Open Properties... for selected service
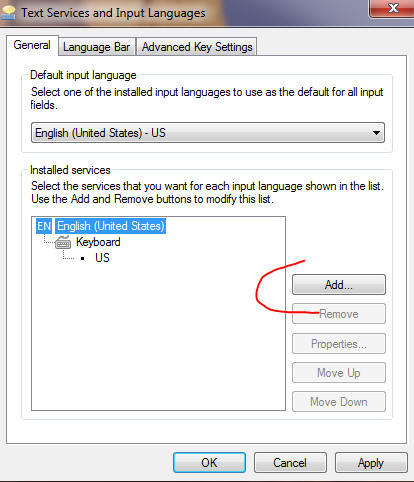Viewport: 414px width, 482px height. [339, 344]
